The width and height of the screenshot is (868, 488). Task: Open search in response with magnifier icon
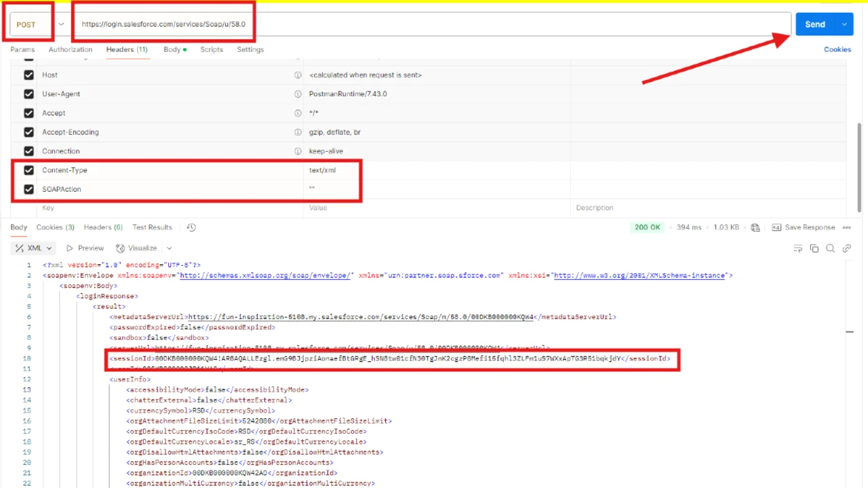click(831, 248)
